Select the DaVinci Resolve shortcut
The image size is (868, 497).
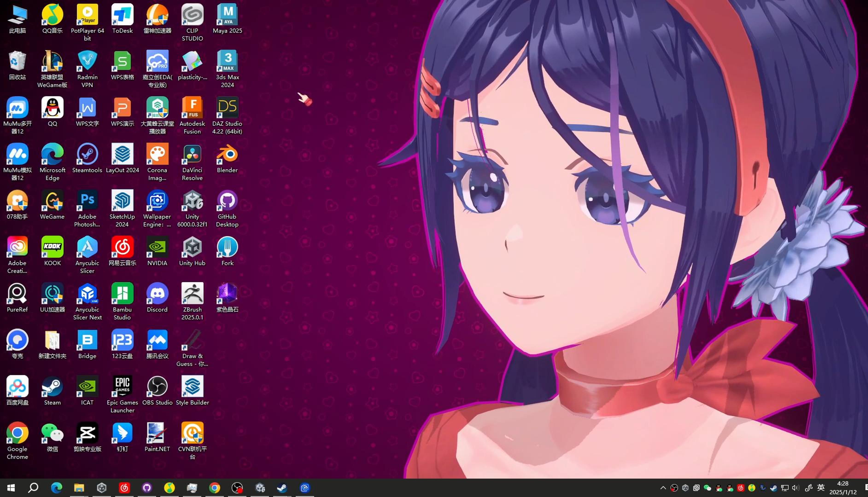point(192,162)
